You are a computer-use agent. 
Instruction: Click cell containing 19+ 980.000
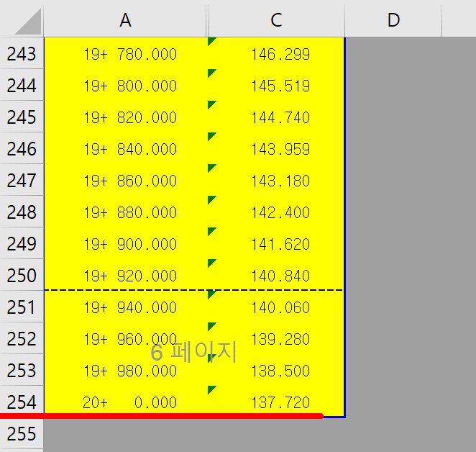pyautogui.click(x=126, y=370)
